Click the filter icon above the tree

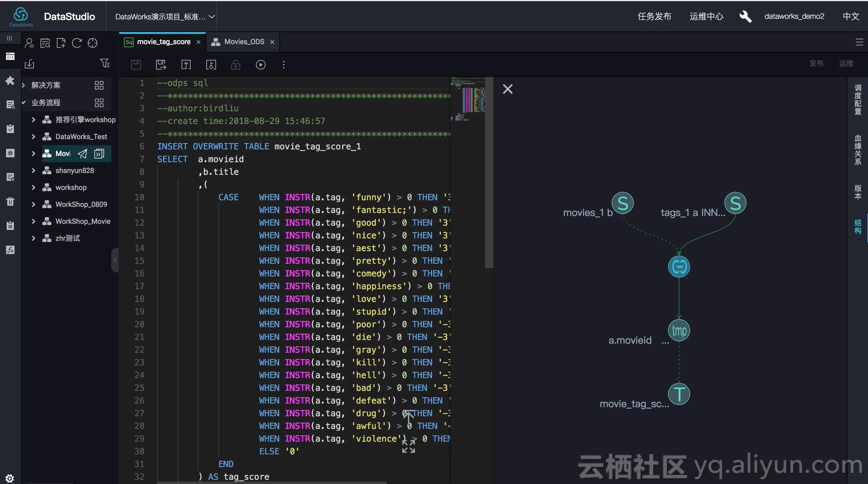105,63
